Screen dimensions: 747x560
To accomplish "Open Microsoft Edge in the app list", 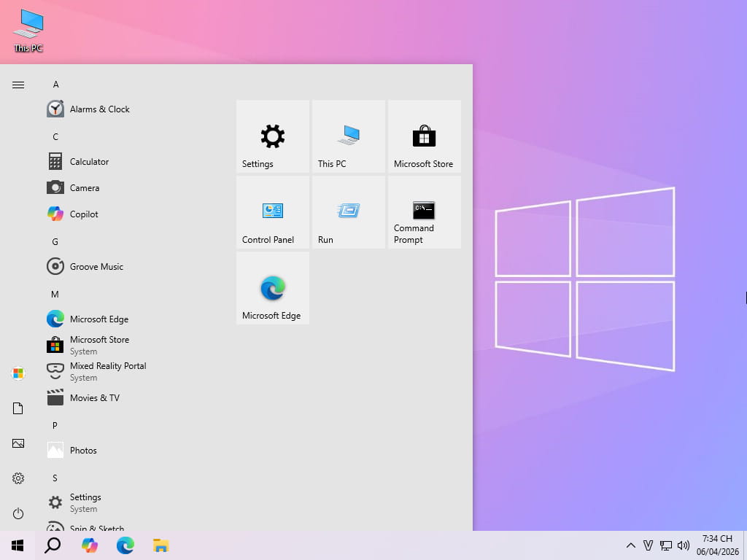I will (x=128, y=319).
